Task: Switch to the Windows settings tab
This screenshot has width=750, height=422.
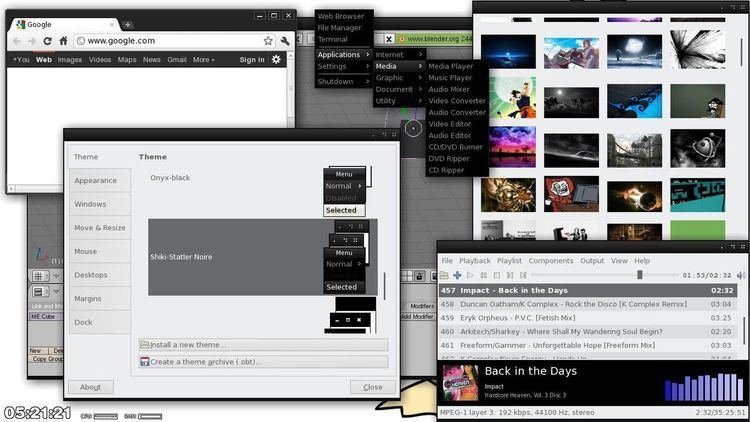Action: pos(90,204)
